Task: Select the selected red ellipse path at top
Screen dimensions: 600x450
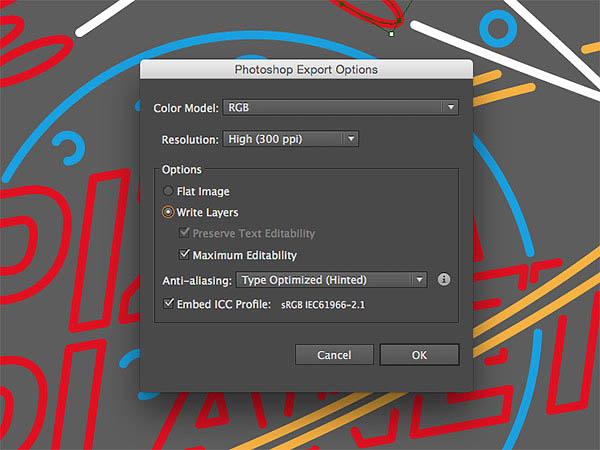Action: point(367,11)
